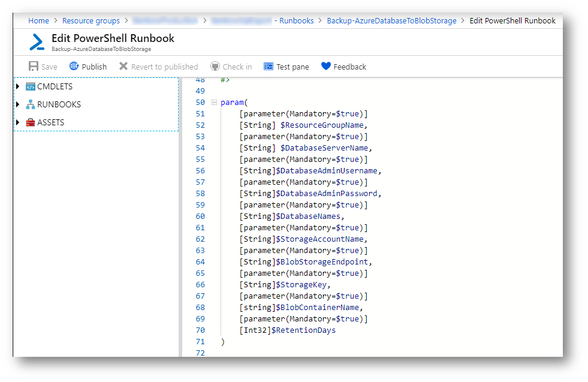Select the RUNBOOKS tree label
This screenshot has height=382, width=588.
coord(59,105)
